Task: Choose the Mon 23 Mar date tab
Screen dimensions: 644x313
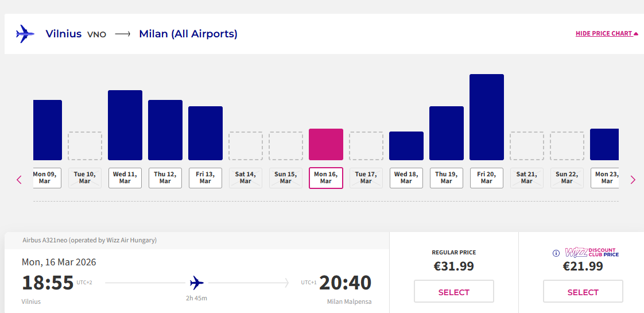Action: point(606,177)
